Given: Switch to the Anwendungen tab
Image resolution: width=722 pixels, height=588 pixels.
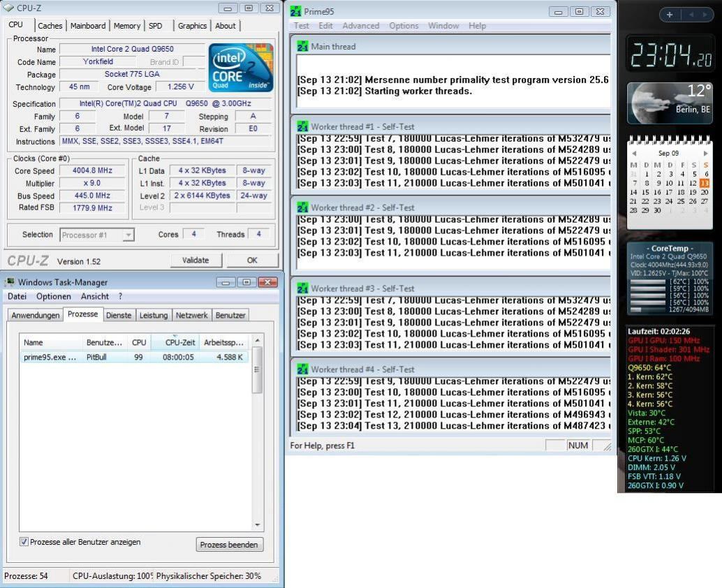Looking at the screenshot, I should click(x=36, y=316).
